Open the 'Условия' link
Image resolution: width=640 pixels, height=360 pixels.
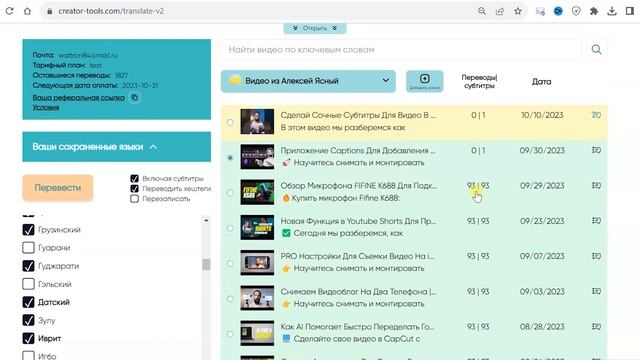pos(46,107)
